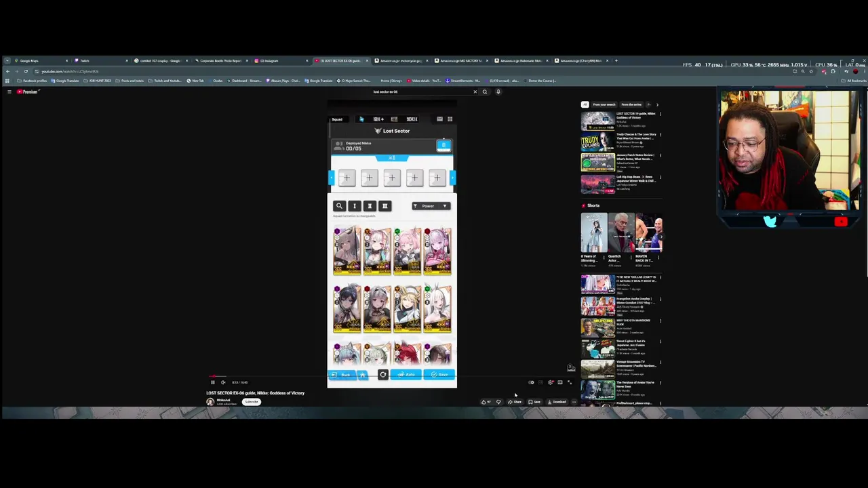Open a new browser tab

coord(616,61)
